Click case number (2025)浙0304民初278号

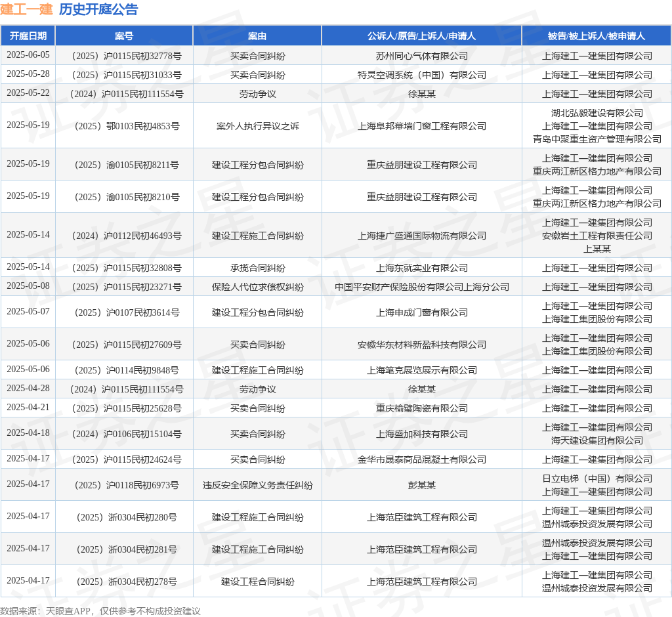pyautogui.click(x=127, y=582)
